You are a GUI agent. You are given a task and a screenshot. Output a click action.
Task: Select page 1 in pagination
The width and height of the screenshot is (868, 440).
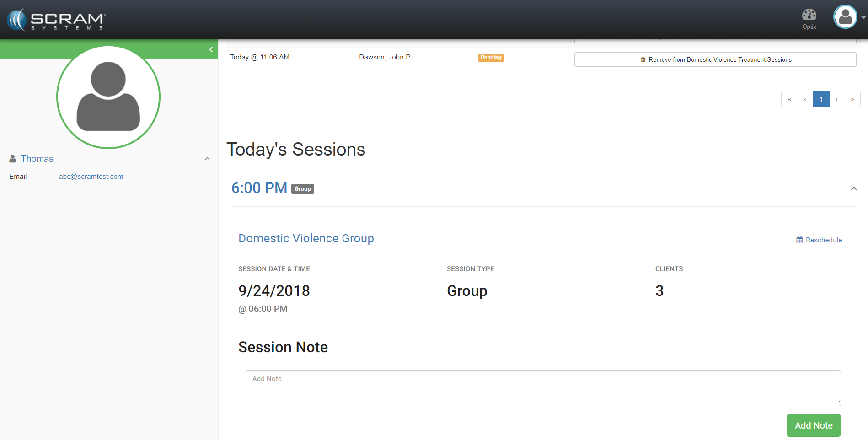821,99
